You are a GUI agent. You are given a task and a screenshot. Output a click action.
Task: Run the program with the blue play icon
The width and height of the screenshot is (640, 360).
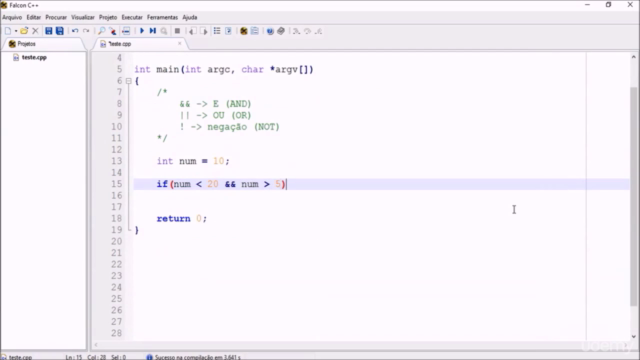[142, 31]
